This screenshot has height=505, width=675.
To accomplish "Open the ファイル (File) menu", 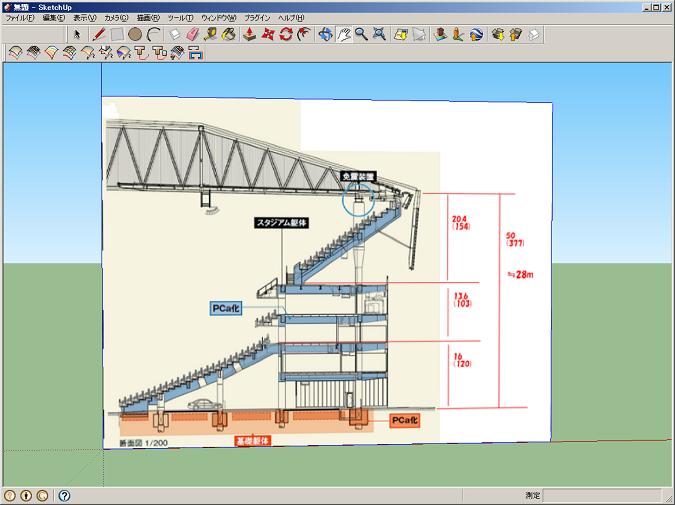I will pyautogui.click(x=20, y=18).
